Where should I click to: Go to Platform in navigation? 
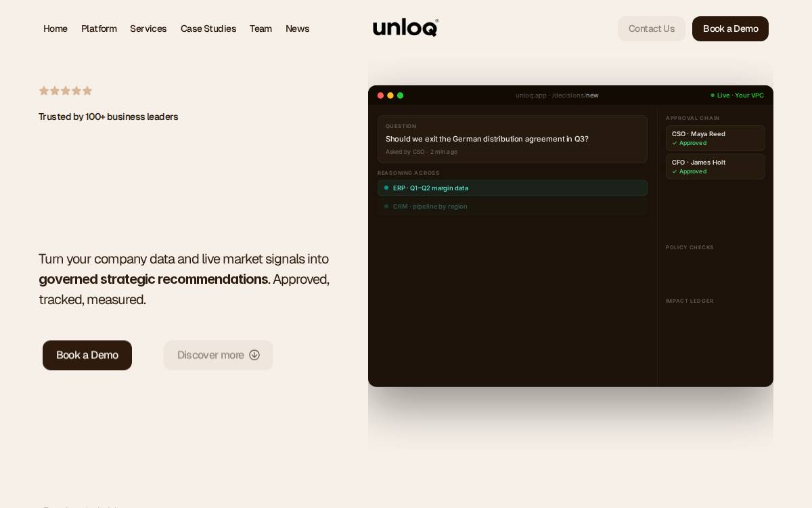click(99, 28)
